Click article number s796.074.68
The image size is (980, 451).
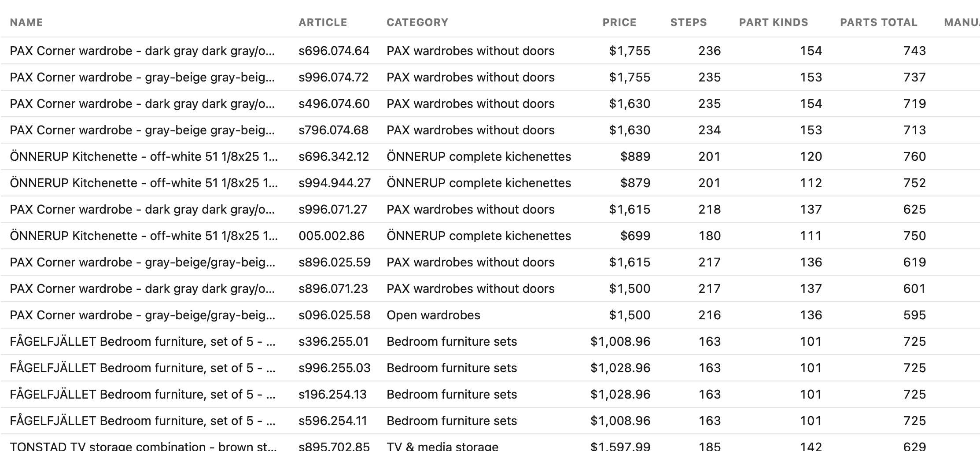coord(334,130)
